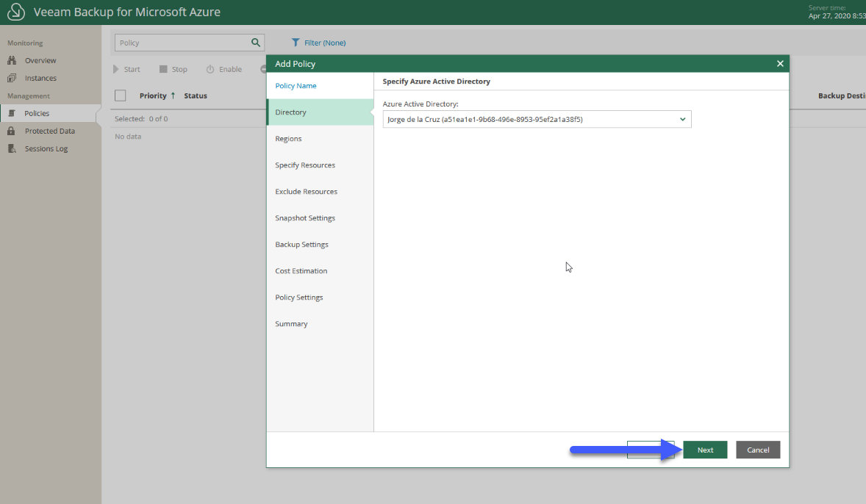This screenshot has height=504, width=866.
Task: Close the Add Policy dialog
Action: (x=780, y=63)
